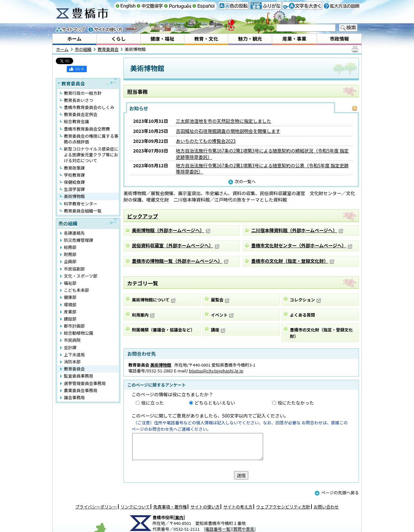Click external-link icon next to 展覧会

tap(227, 300)
